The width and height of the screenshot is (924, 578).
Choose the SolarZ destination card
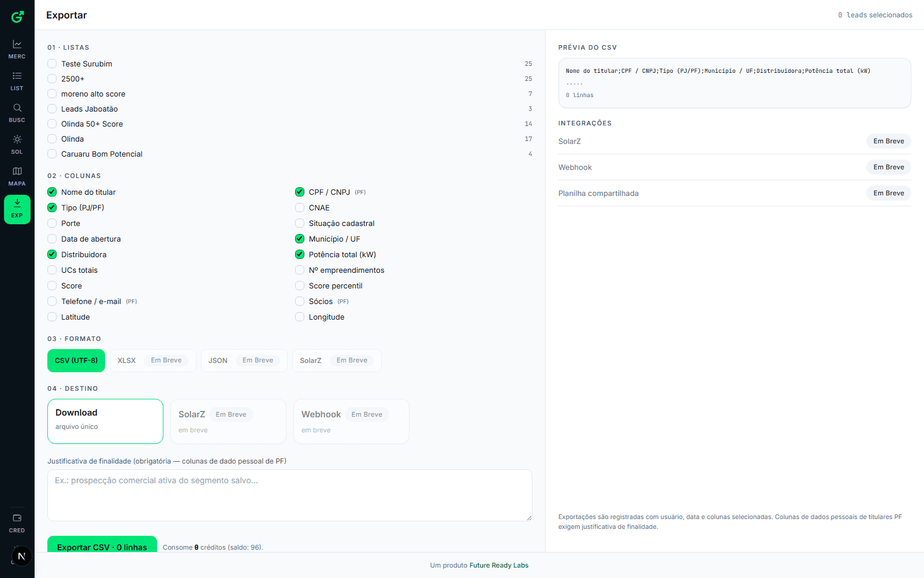coord(228,421)
